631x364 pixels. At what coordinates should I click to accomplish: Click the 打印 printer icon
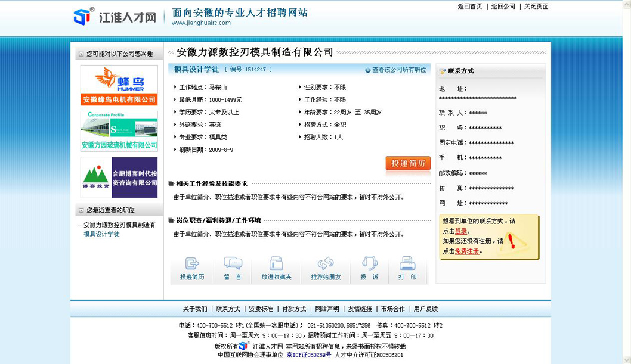click(x=407, y=264)
